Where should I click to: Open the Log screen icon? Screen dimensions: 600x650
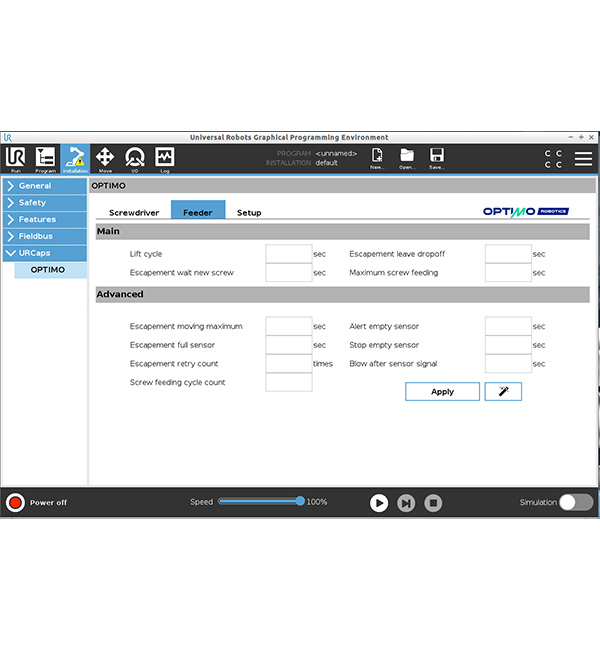[x=165, y=159]
